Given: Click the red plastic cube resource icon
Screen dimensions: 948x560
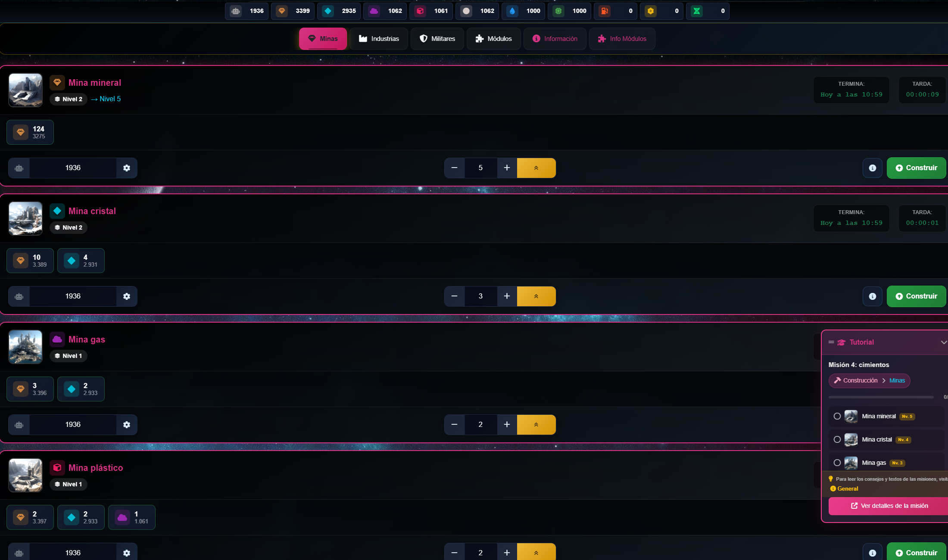Looking at the screenshot, I should 420,11.
